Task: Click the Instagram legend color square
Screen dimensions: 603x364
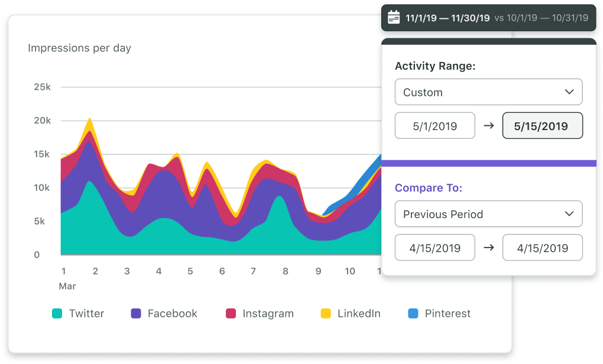Action: coord(231,314)
